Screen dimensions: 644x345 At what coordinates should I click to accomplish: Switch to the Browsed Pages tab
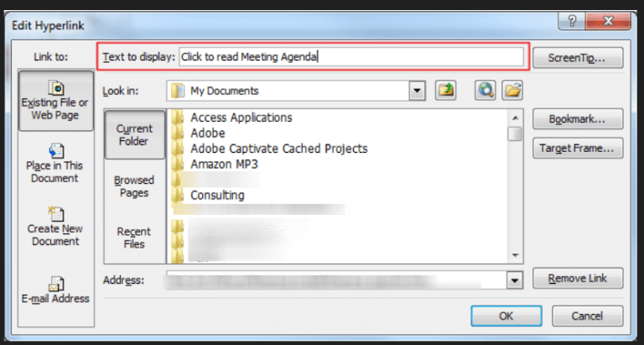click(x=134, y=186)
